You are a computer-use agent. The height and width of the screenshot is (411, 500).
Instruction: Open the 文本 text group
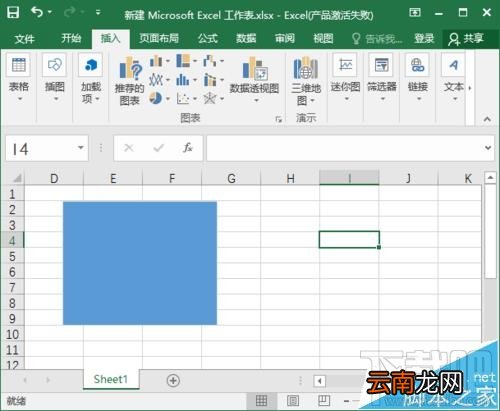click(454, 78)
